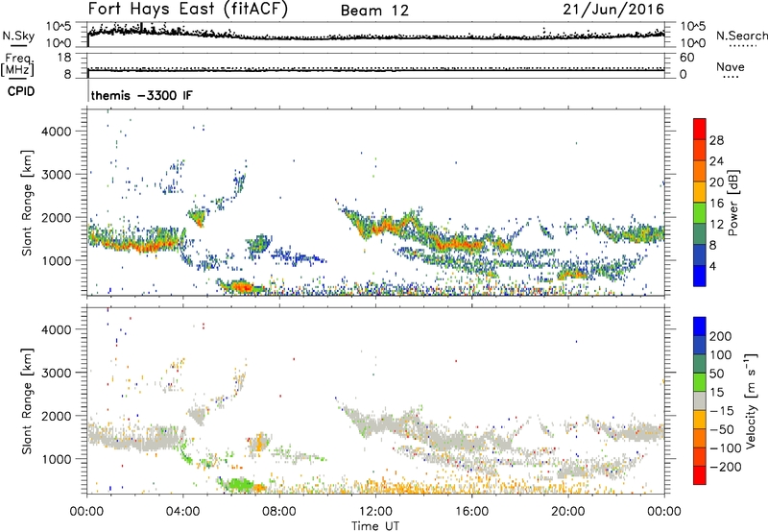Click the '16' Power colorbar tick

716,204
